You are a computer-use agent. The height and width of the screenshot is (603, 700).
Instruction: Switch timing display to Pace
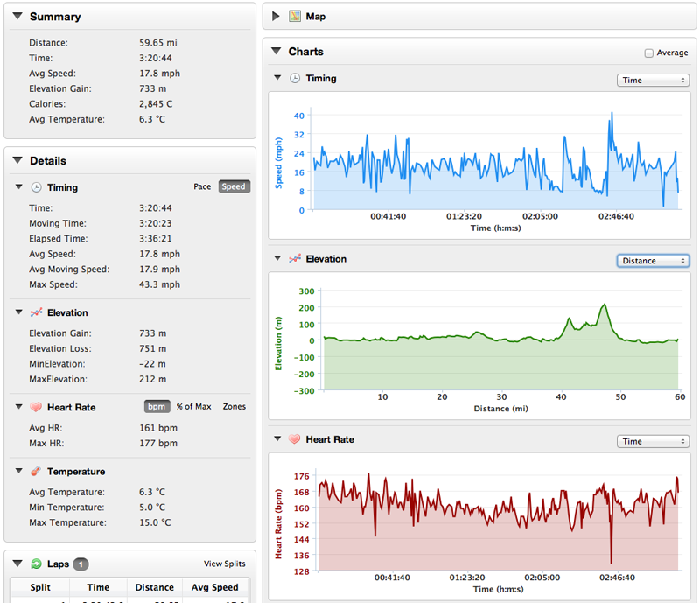[x=202, y=186]
